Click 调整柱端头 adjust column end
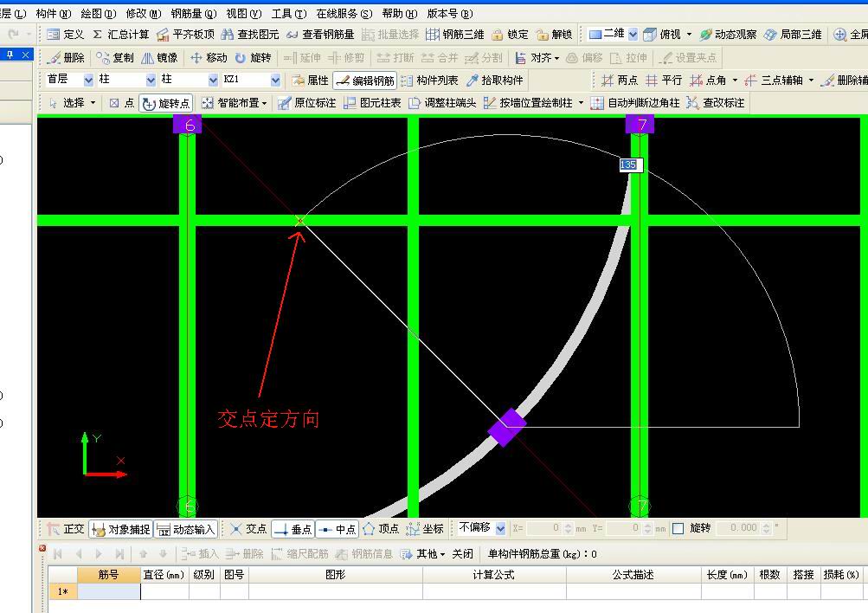868x613 pixels. click(x=442, y=103)
